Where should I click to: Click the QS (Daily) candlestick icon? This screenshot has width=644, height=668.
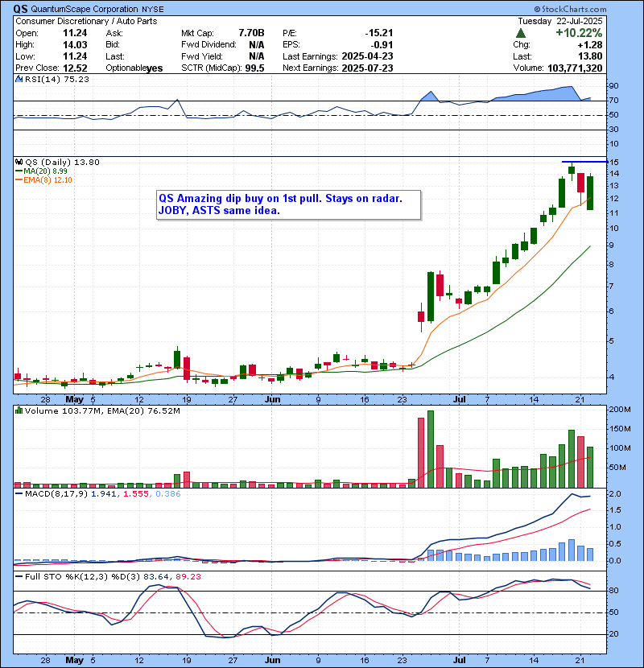[19, 162]
